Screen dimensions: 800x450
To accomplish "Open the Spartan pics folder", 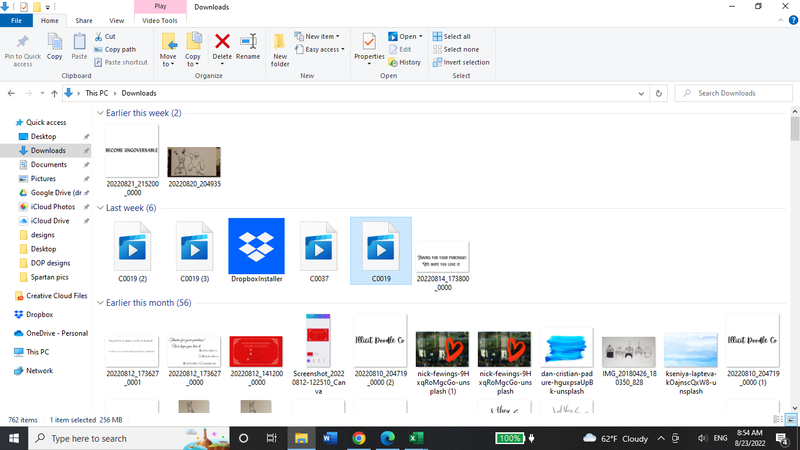I will click(49, 277).
